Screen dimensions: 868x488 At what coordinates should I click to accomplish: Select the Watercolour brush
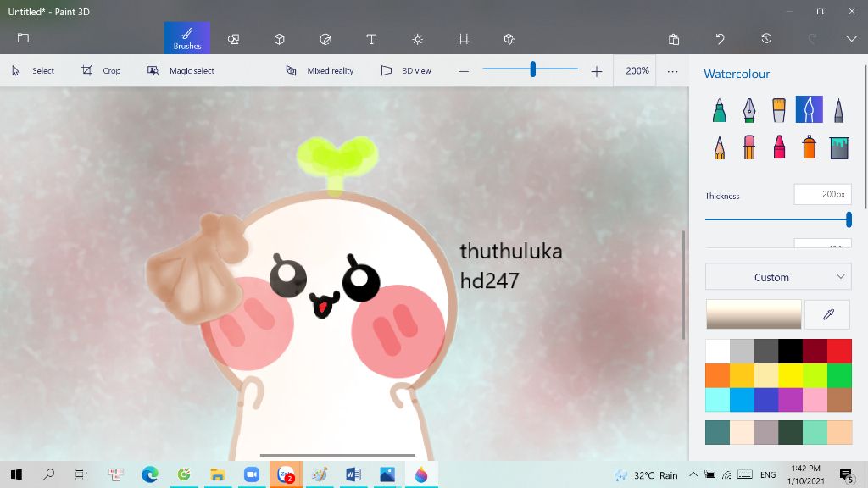pos(809,109)
